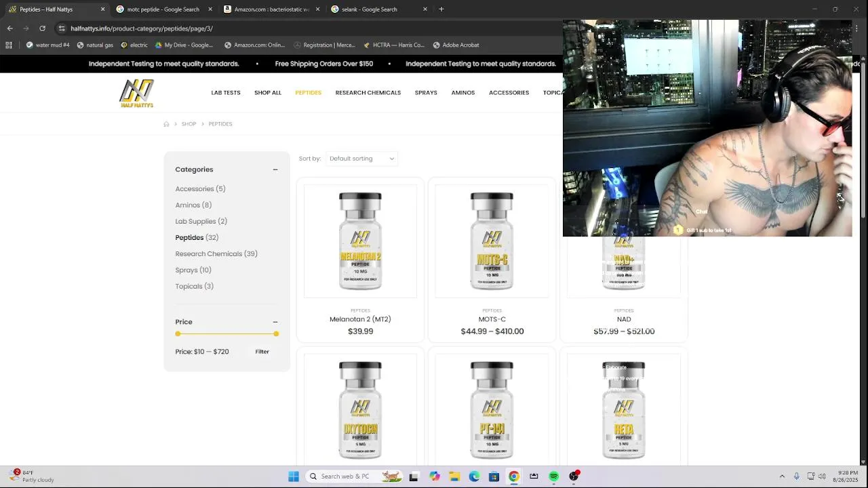Open LAB TESTS menu item
This screenshot has height=488, width=868.
coord(226,93)
